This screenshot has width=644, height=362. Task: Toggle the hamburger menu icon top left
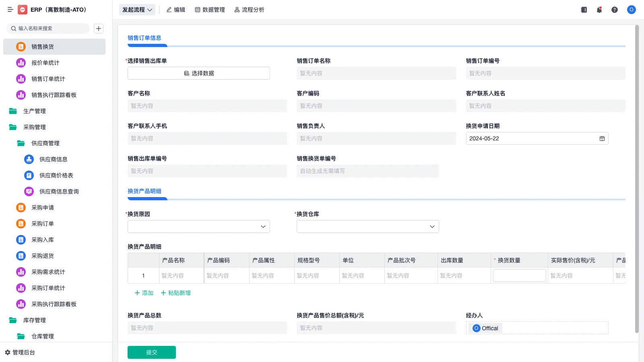click(x=10, y=10)
